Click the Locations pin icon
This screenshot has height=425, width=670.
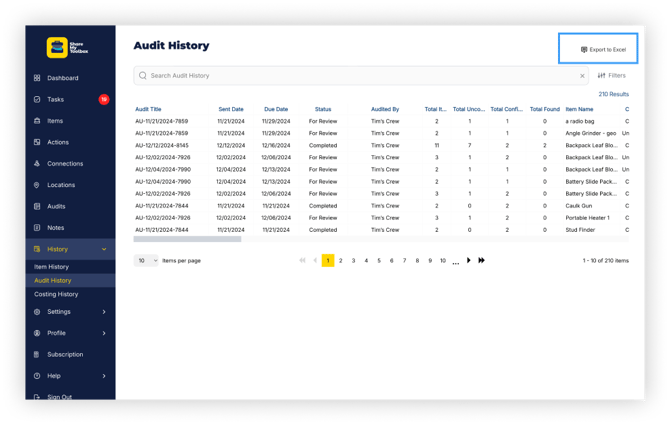[37, 185]
